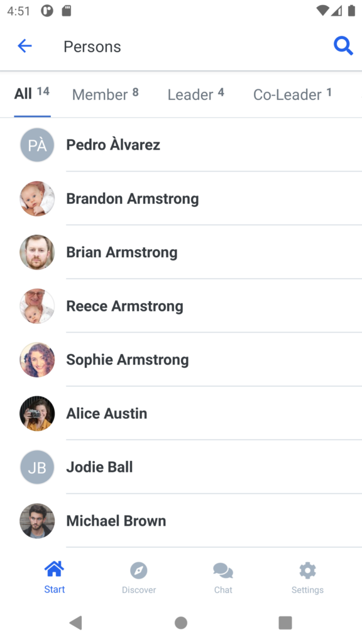Tap the back arrow icon
The width and height of the screenshot is (362, 644).
pos(25,46)
